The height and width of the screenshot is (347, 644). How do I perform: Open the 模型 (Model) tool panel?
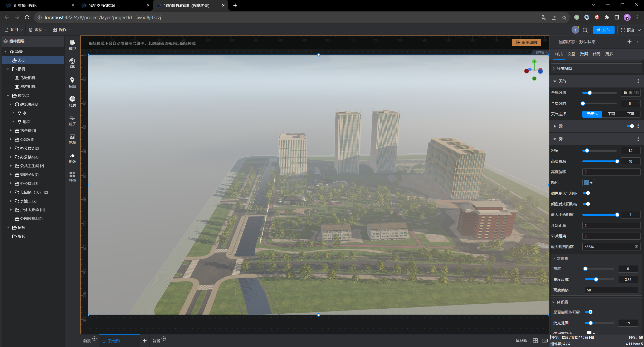(72, 45)
